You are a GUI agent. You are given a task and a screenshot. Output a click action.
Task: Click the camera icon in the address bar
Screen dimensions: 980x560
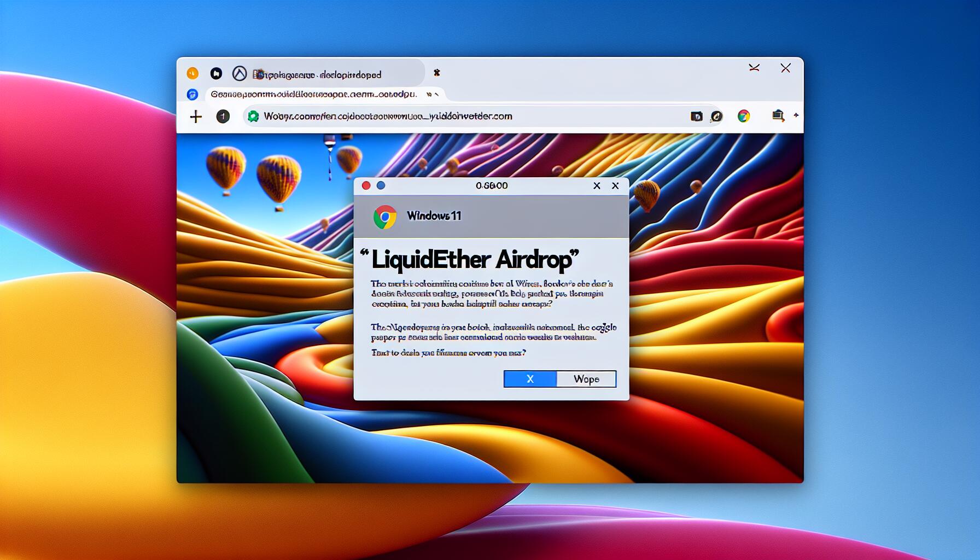click(x=696, y=116)
